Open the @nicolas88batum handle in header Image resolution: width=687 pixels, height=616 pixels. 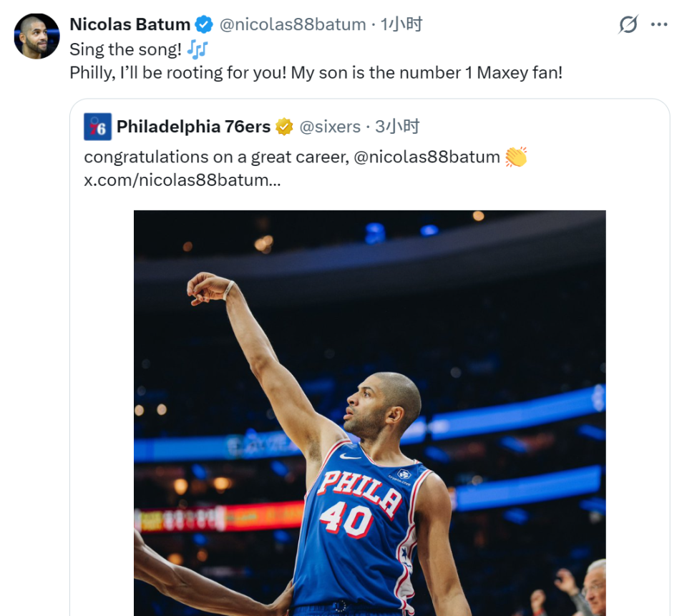(x=293, y=24)
